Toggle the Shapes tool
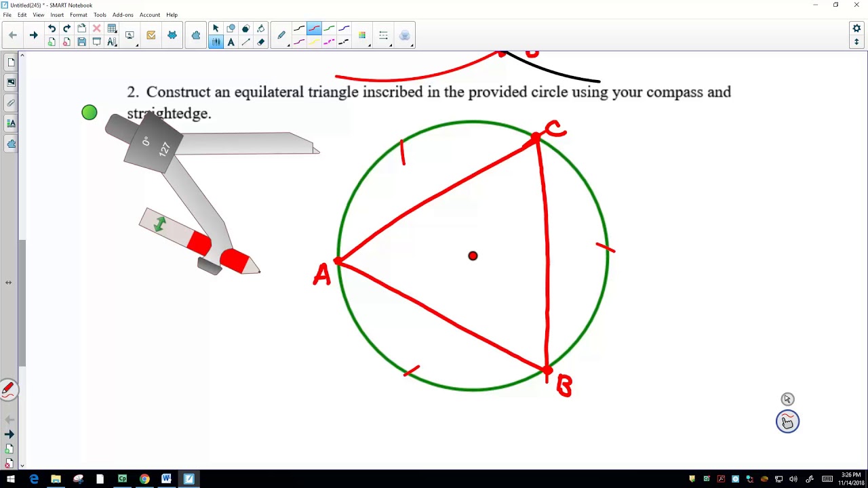868x488 pixels. [x=231, y=28]
